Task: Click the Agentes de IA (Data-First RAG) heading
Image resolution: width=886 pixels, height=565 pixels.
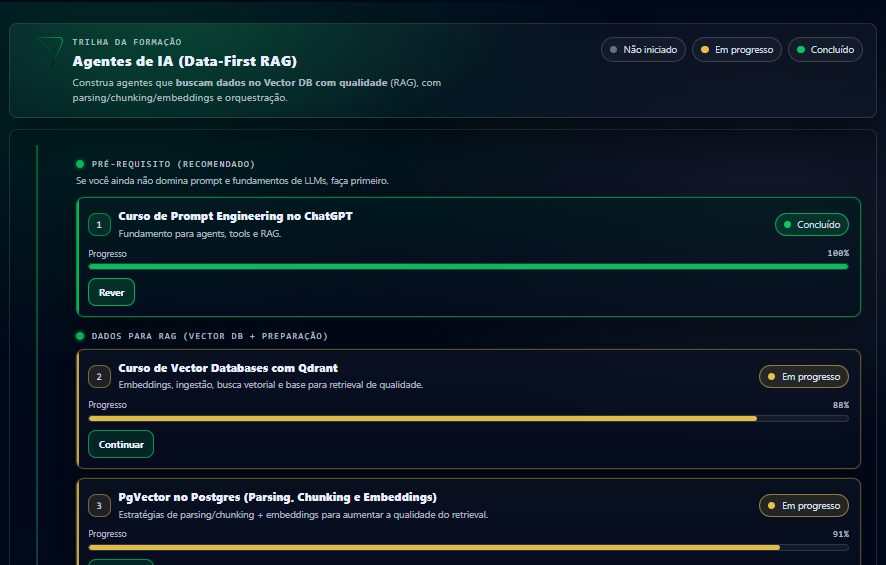Action: (184, 61)
